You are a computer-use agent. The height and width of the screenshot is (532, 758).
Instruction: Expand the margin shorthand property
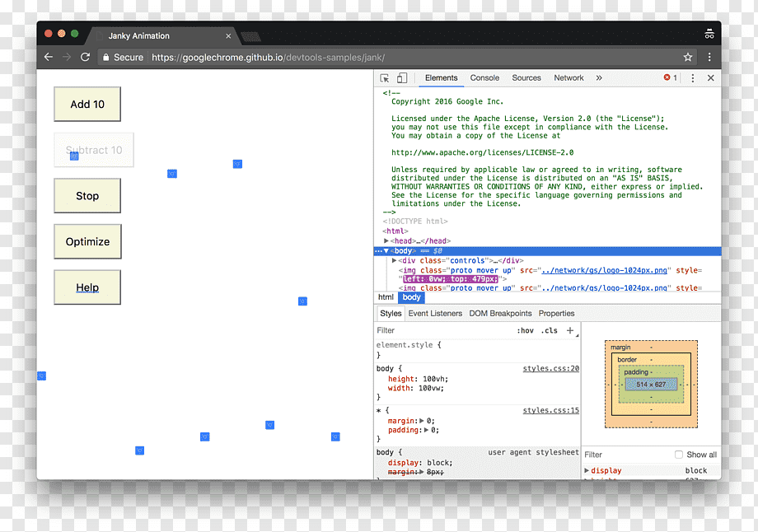(x=422, y=421)
